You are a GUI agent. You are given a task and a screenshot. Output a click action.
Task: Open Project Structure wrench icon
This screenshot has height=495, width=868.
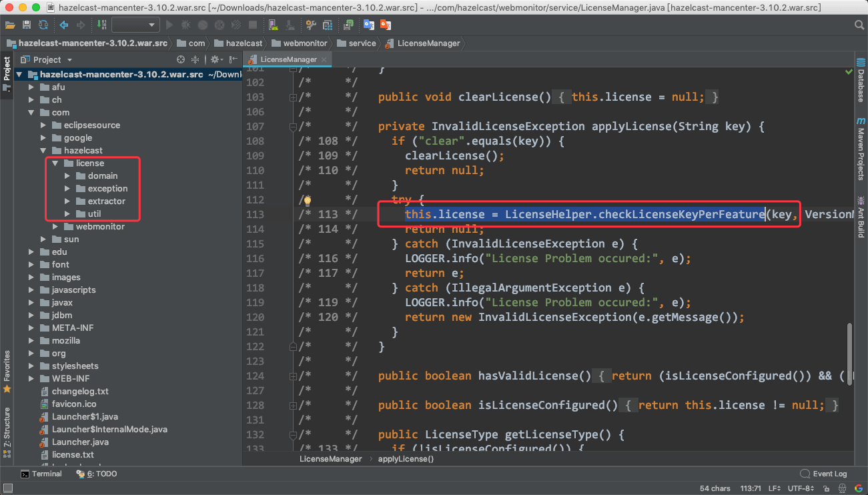(311, 25)
